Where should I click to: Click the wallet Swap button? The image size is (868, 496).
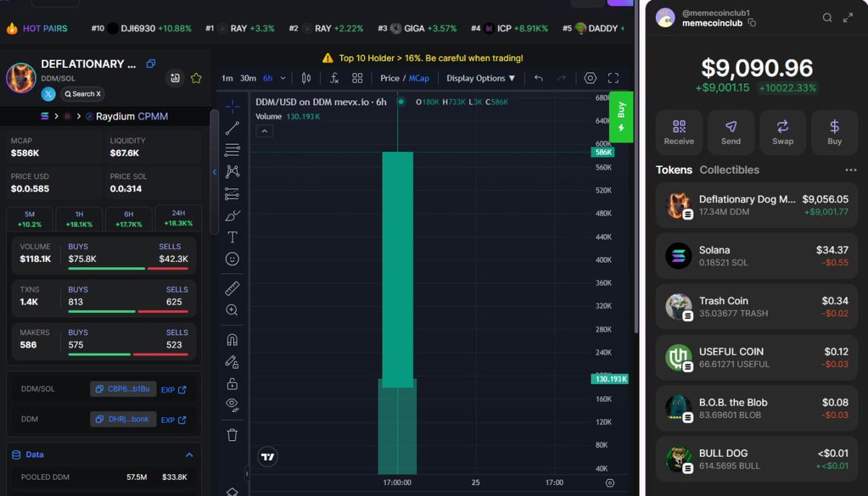(783, 133)
